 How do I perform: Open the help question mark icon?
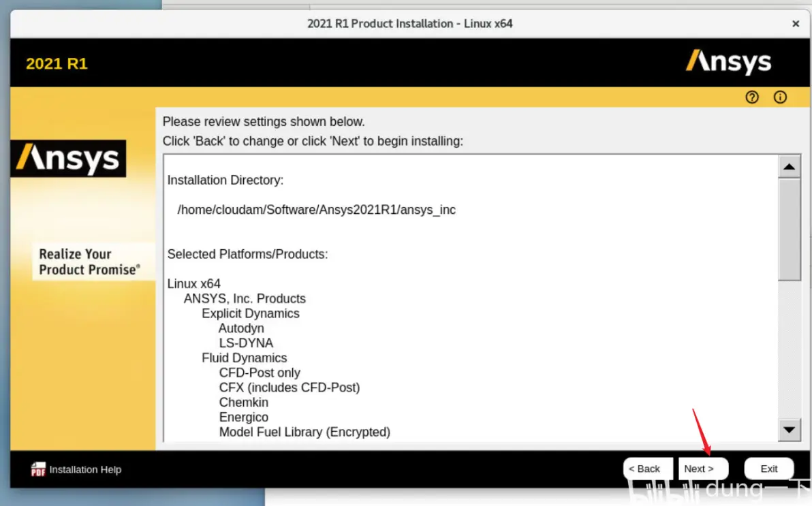[752, 97]
